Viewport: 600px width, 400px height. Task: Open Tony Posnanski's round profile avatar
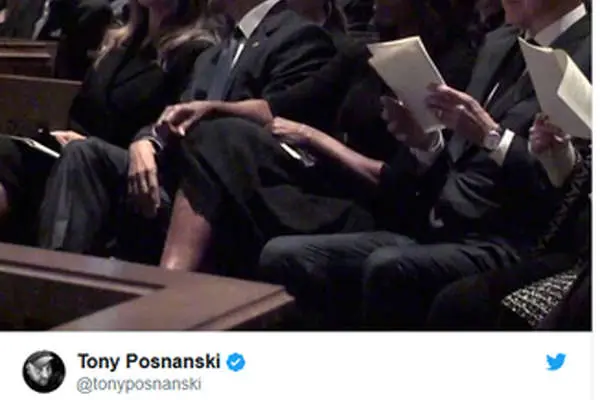(x=44, y=371)
